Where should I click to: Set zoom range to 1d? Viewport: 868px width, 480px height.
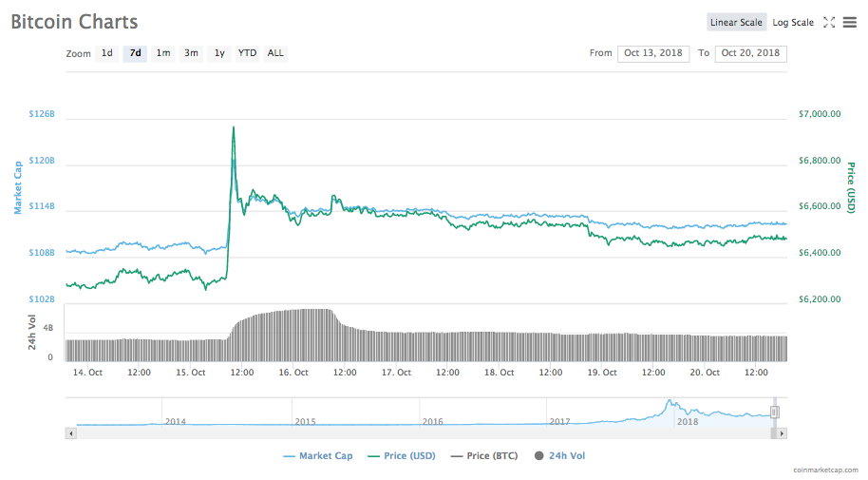tap(107, 53)
